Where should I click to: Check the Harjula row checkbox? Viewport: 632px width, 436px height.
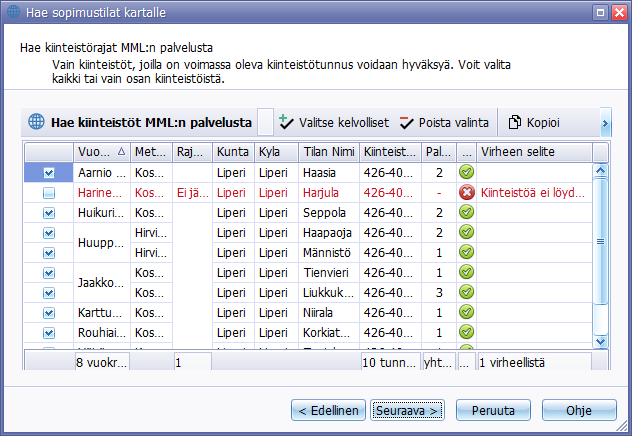pos(49,193)
